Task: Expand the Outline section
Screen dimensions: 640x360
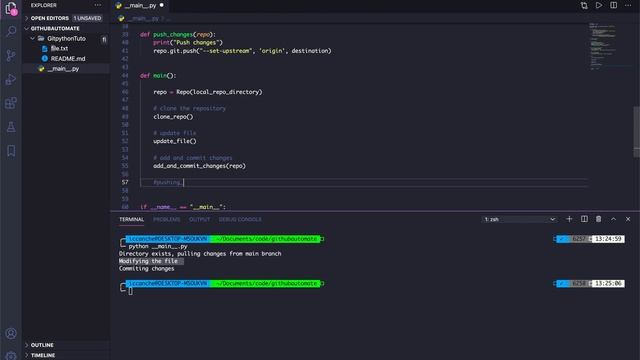Action: pos(42,345)
